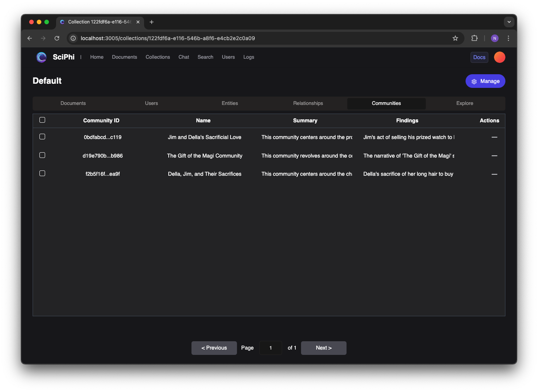538x392 pixels.
Task: Open a new browser tab with plus
Action: click(152, 22)
